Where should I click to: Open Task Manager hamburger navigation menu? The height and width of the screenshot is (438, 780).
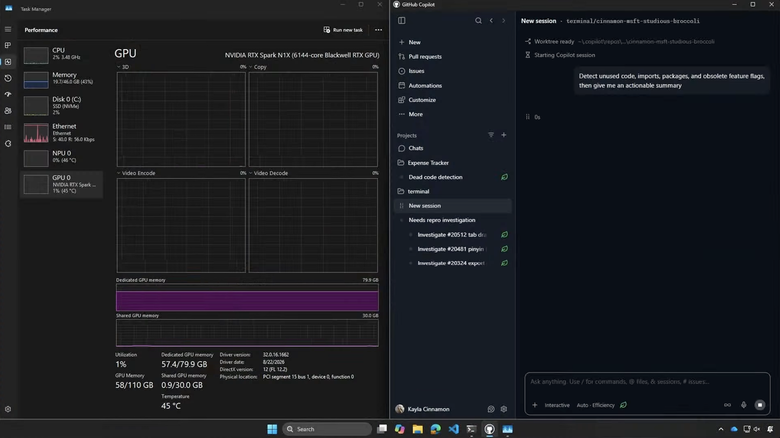point(8,29)
